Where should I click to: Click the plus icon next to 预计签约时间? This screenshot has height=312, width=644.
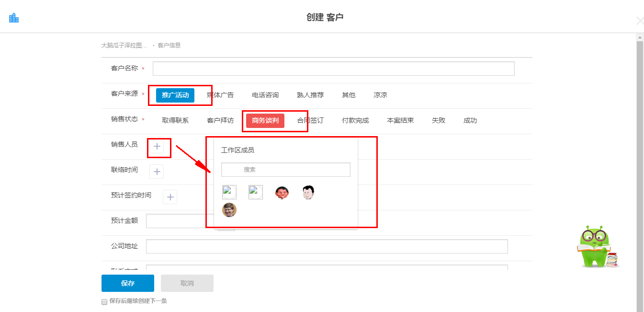tap(170, 197)
